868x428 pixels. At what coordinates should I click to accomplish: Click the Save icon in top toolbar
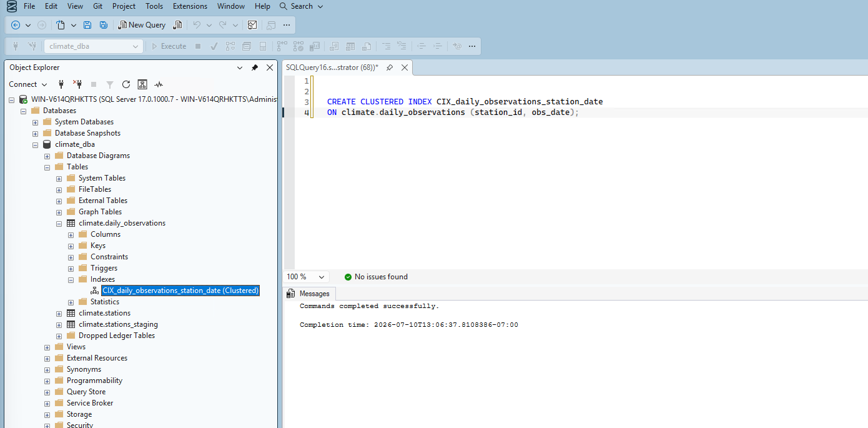pos(87,25)
